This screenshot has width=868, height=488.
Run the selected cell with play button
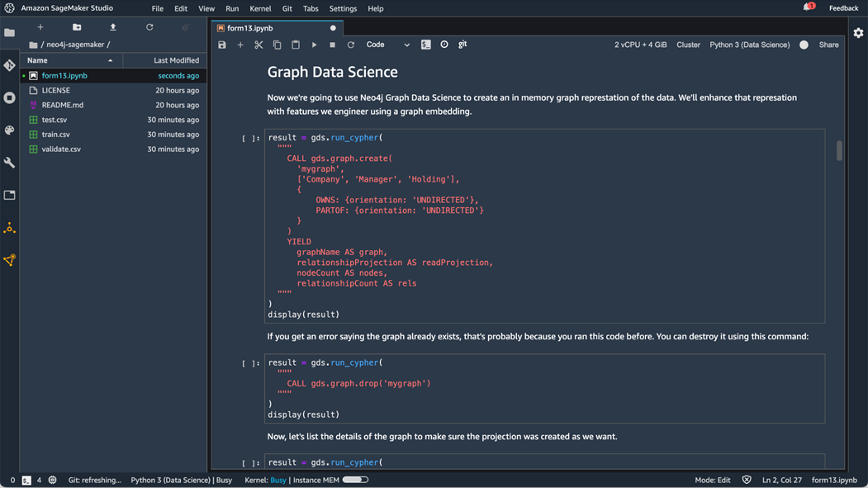click(x=314, y=45)
